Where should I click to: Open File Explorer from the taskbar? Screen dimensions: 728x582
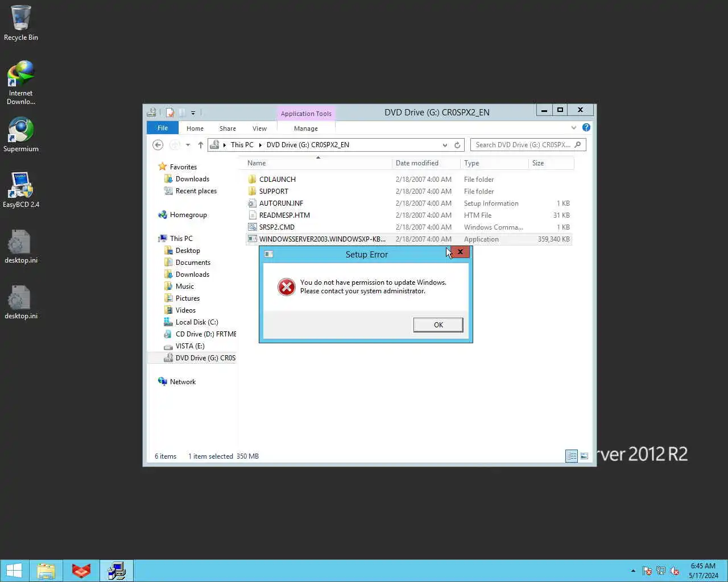46,571
